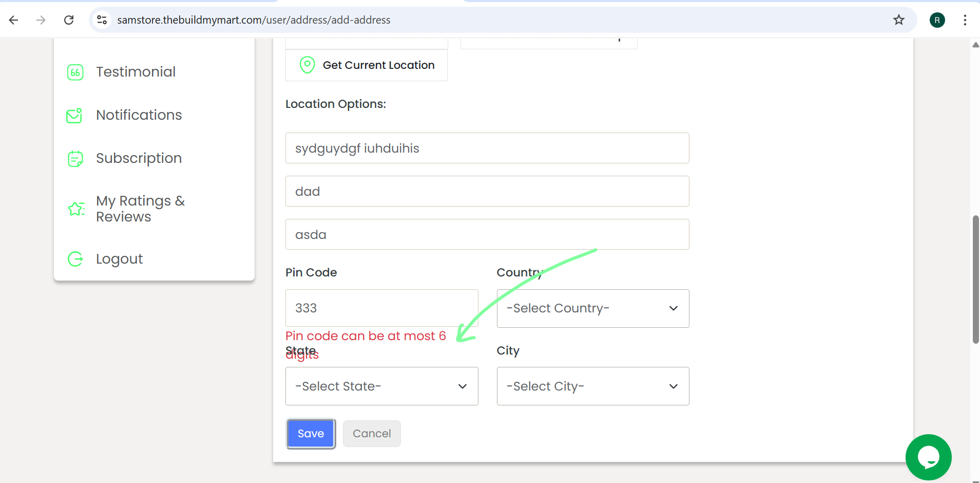Image resolution: width=980 pixels, height=483 pixels.
Task: Open My Ratings & Reviews
Action: (x=140, y=209)
